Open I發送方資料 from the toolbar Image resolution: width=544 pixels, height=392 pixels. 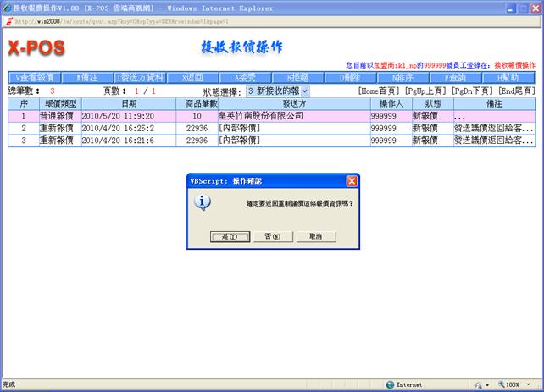point(140,78)
